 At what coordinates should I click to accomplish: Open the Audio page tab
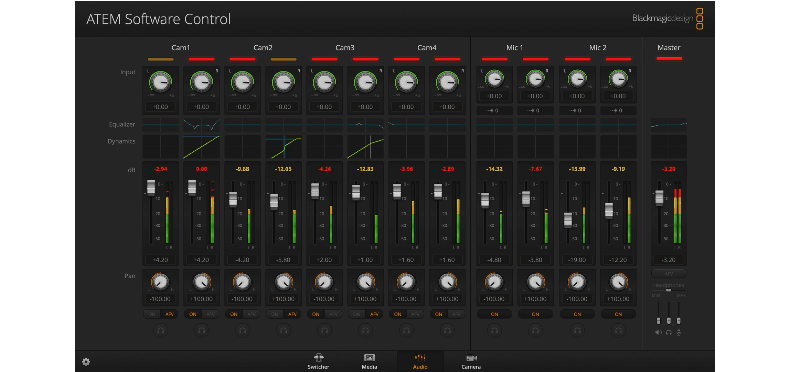coord(420,361)
